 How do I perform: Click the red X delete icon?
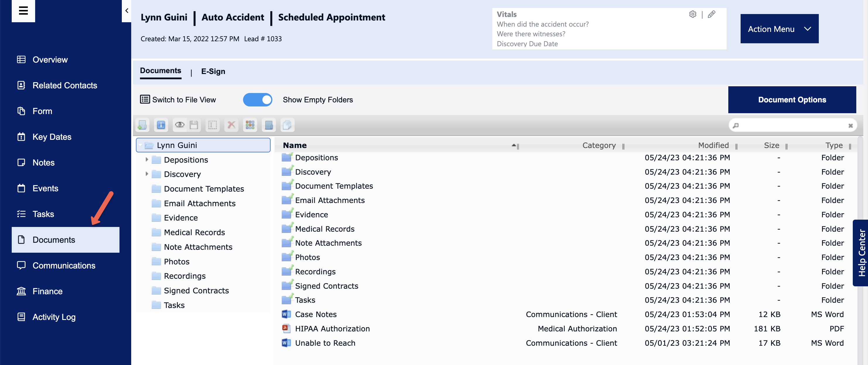tap(231, 125)
